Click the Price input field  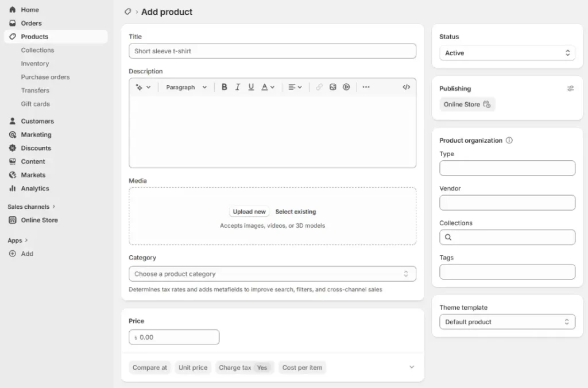[174, 337]
